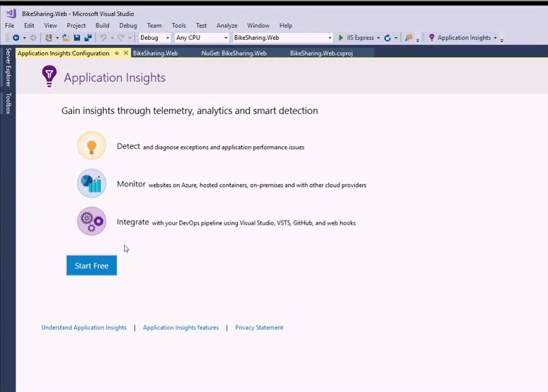
Task: Switch to the BikeSharing.Web document tab
Action: [155, 53]
